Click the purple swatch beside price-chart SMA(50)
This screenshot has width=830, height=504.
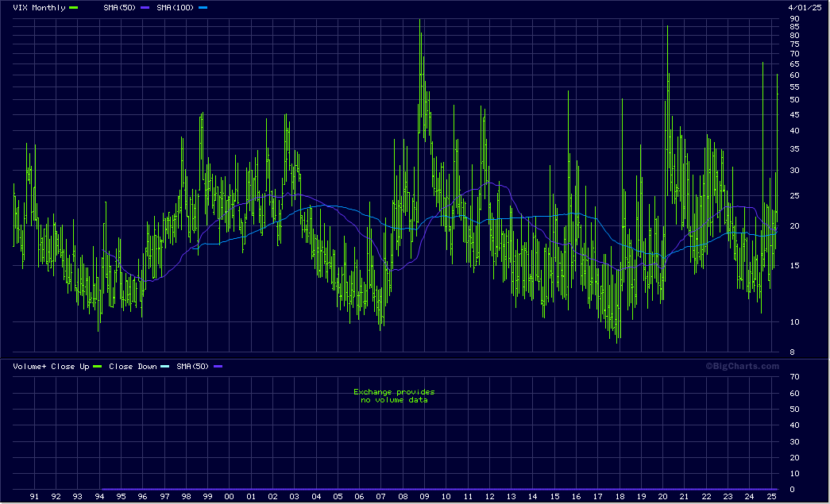pyautogui.click(x=145, y=7)
